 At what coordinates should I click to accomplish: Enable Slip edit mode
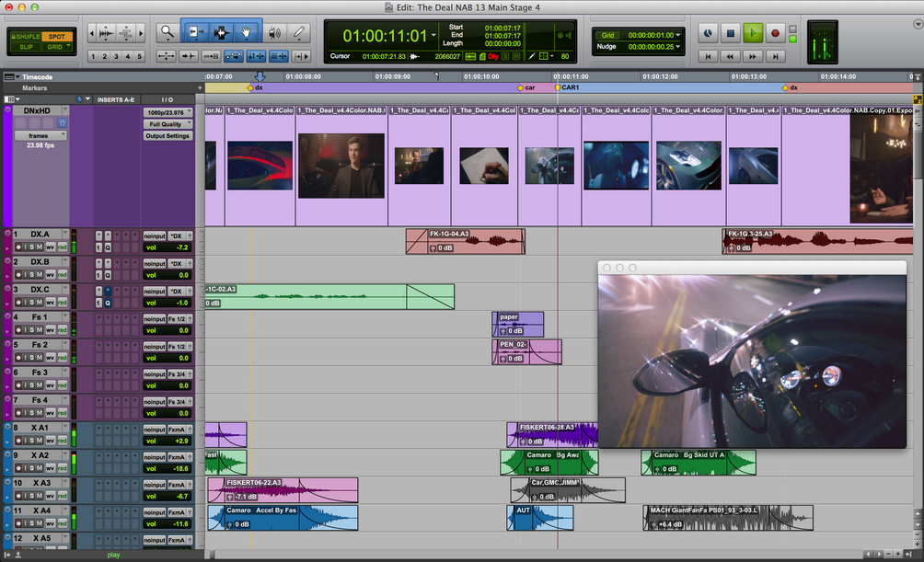26,47
